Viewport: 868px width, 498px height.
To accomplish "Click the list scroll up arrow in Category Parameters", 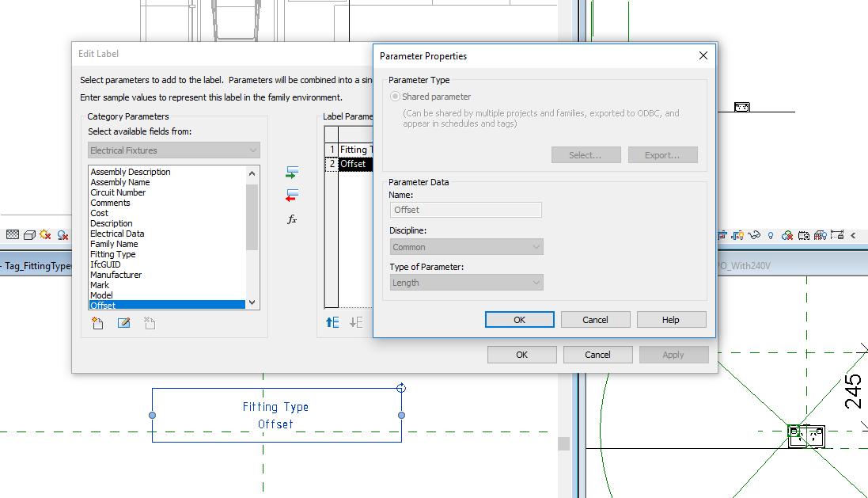I will tap(252, 173).
